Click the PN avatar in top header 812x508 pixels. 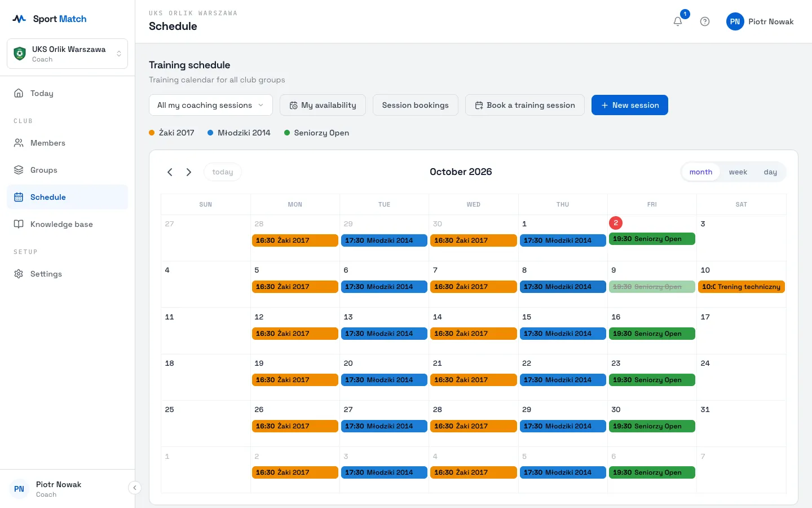pos(735,21)
